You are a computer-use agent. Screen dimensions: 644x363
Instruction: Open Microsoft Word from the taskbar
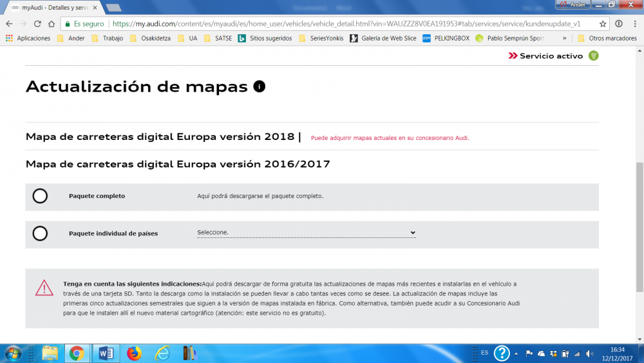[x=106, y=353]
